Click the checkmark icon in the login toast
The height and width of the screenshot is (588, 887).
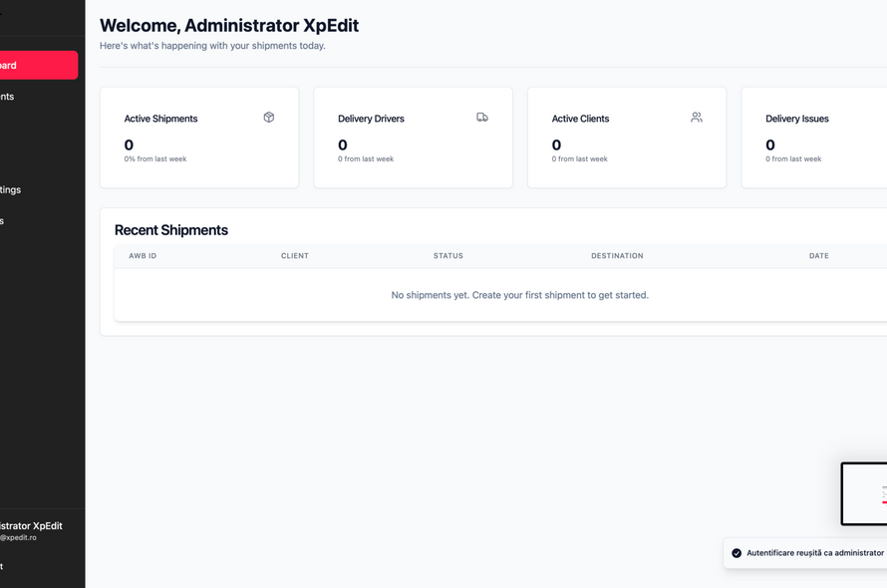[x=737, y=553]
